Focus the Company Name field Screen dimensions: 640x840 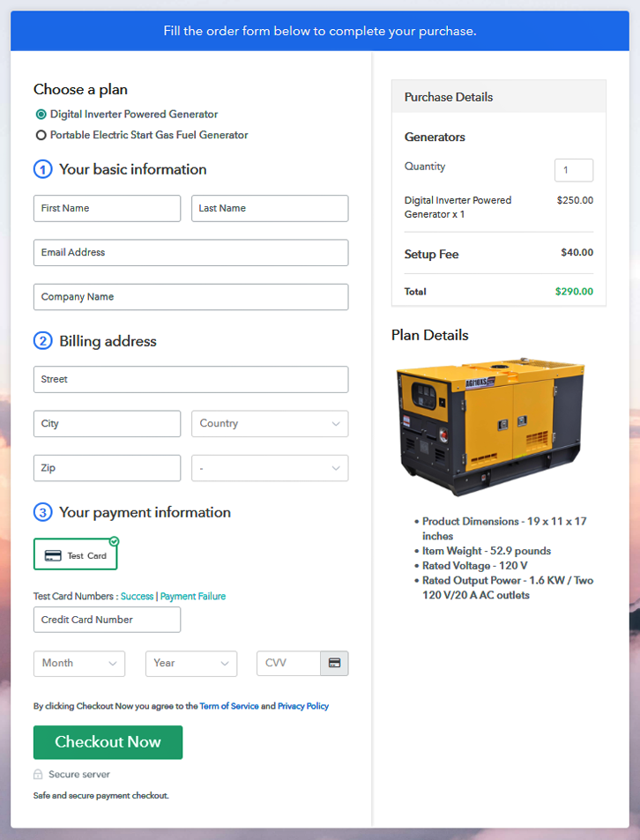click(190, 297)
